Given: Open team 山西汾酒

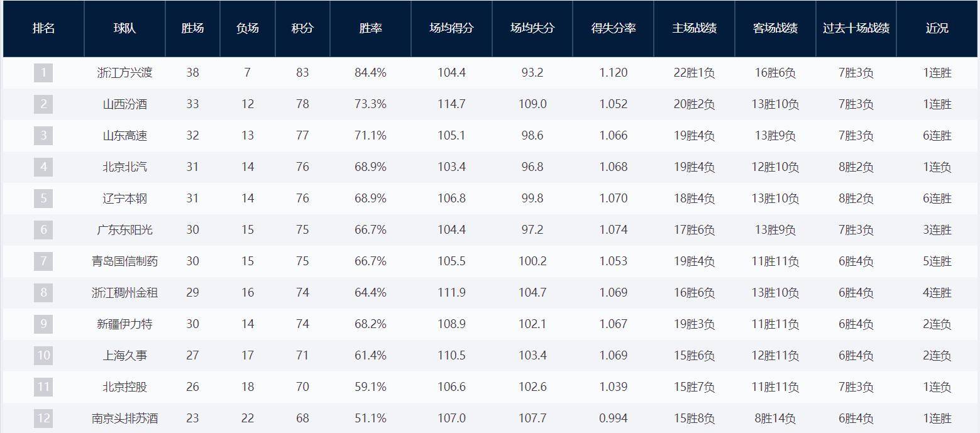Looking at the screenshot, I should tap(124, 104).
